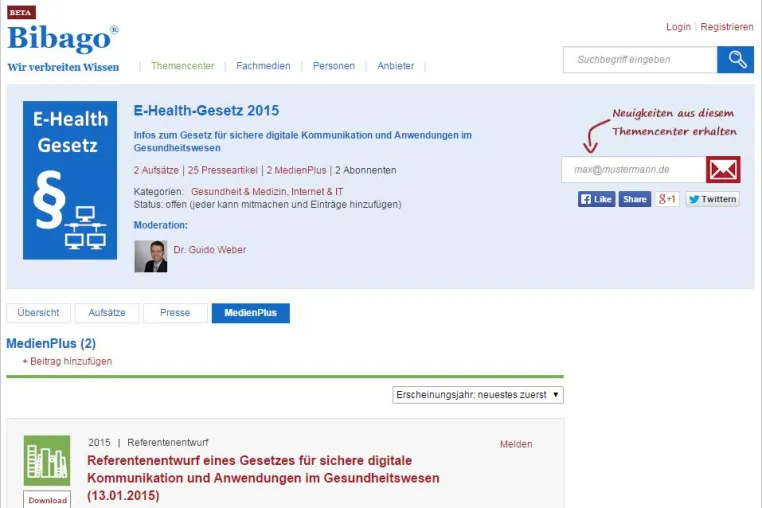Click the Facebook Like button

[596, 199]
